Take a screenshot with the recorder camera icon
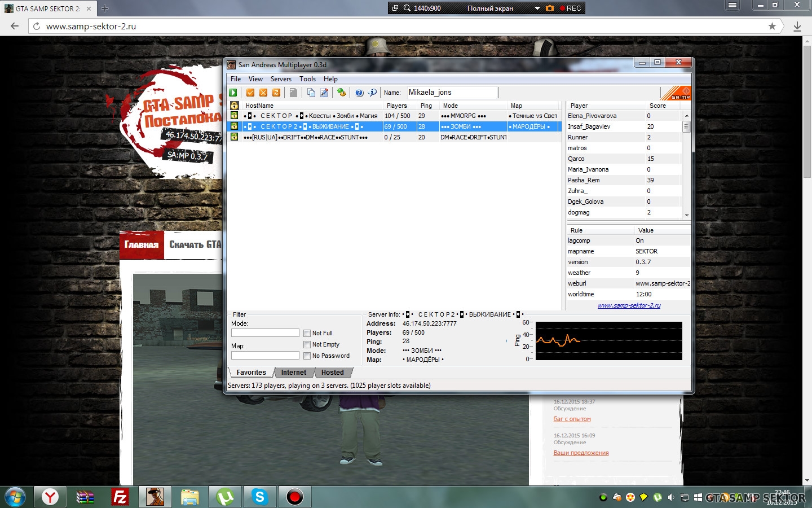Image resolution: width=812 pixels, height=508 pixels. (550, 8)
